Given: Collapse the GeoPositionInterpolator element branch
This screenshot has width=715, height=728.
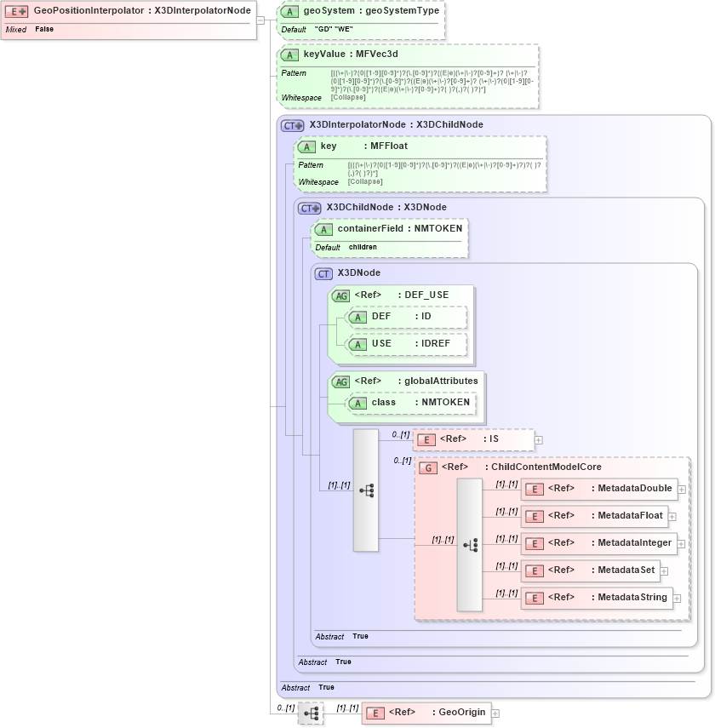Looking at the screenshot, I should 261,20.
